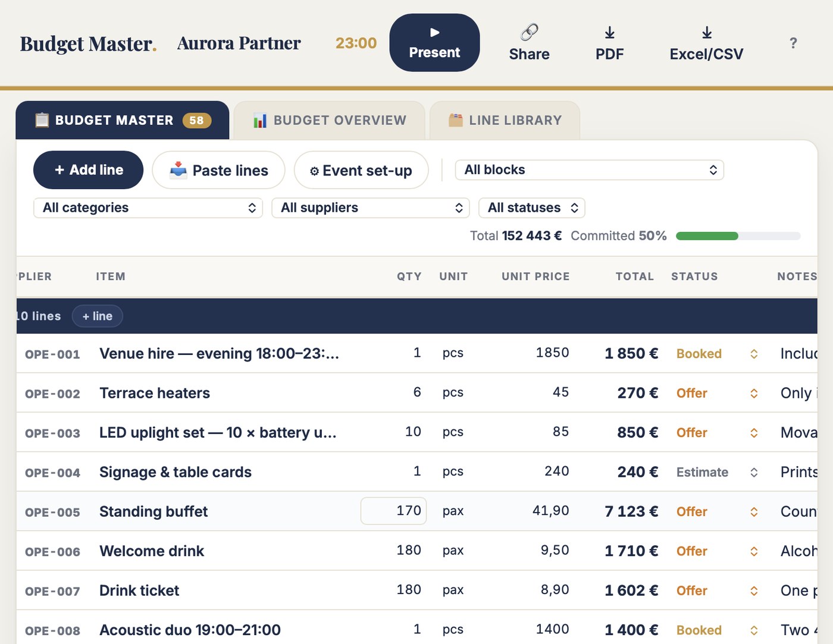
Task: Open the All suppliers dropdown
Action: [371, 208]
